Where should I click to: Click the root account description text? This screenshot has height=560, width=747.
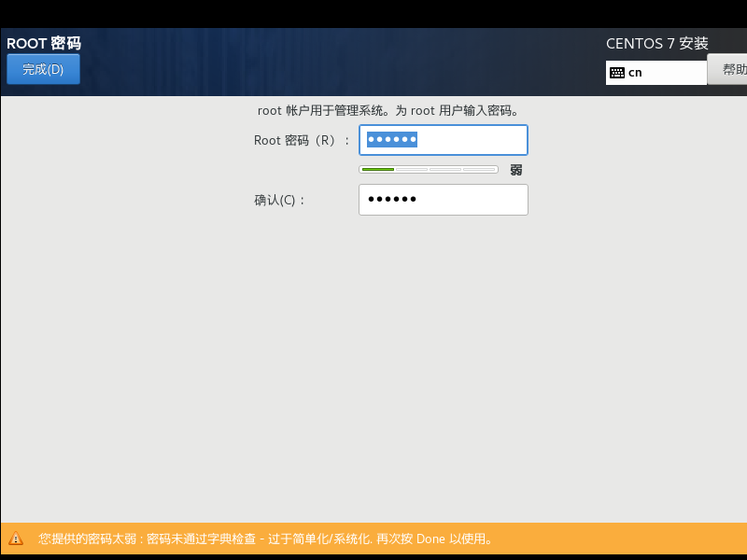point(388,111)
